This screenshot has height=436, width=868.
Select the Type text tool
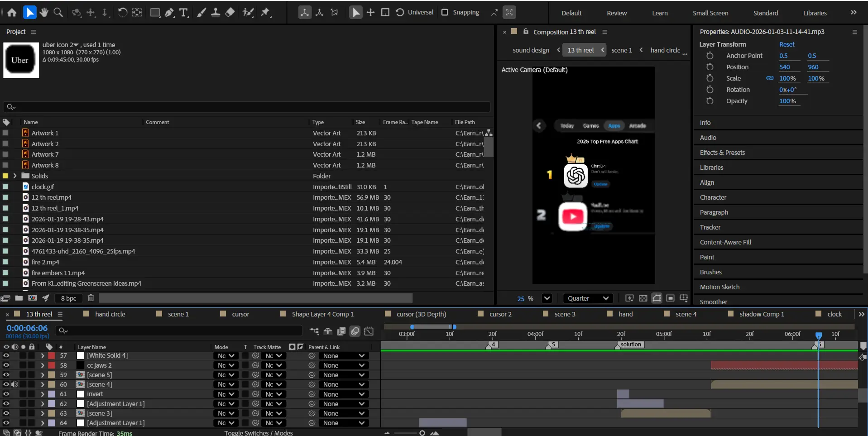(x=183, y=13)
